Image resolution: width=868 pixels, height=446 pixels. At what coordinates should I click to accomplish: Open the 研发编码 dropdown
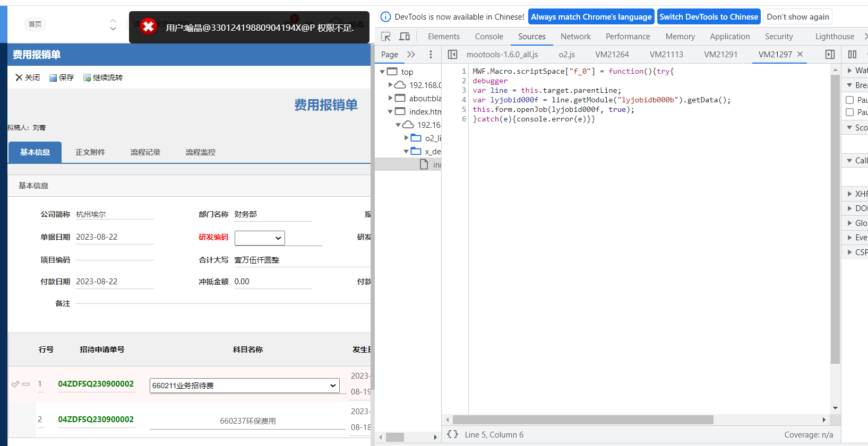click(x=260, y=238)
